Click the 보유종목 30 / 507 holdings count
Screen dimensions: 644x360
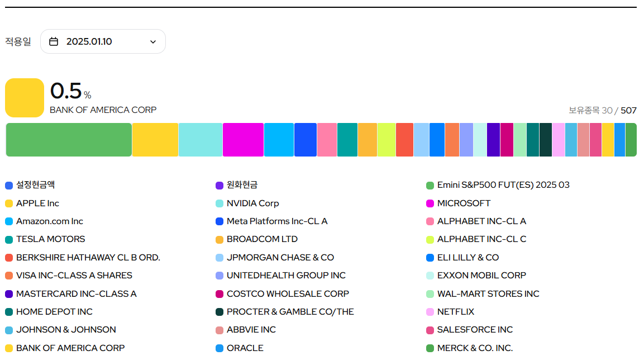point(603,110)
